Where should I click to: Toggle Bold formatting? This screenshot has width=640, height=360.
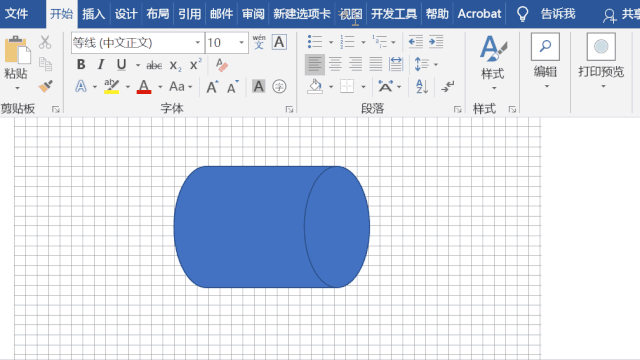click(81, 64)
